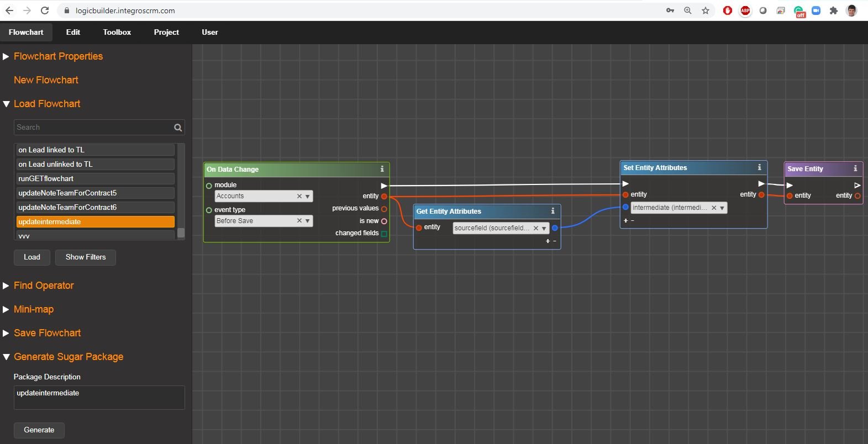Click previous values output port

pyautogui.click(x=384, y=209)
